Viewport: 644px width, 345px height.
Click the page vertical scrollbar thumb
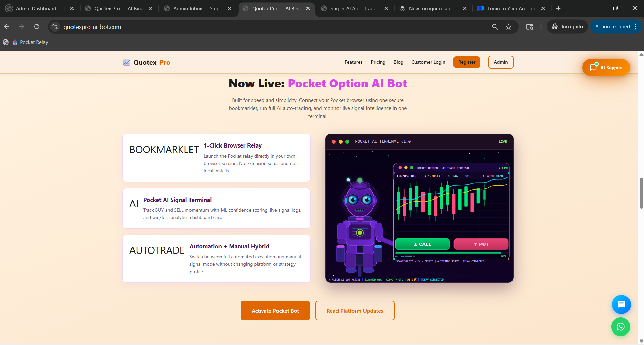point(641,193)
